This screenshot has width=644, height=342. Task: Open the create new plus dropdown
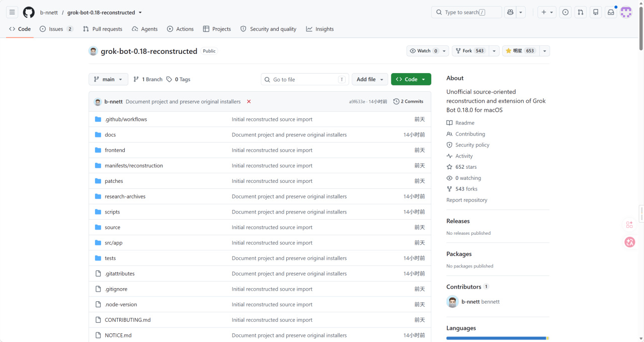547,12
